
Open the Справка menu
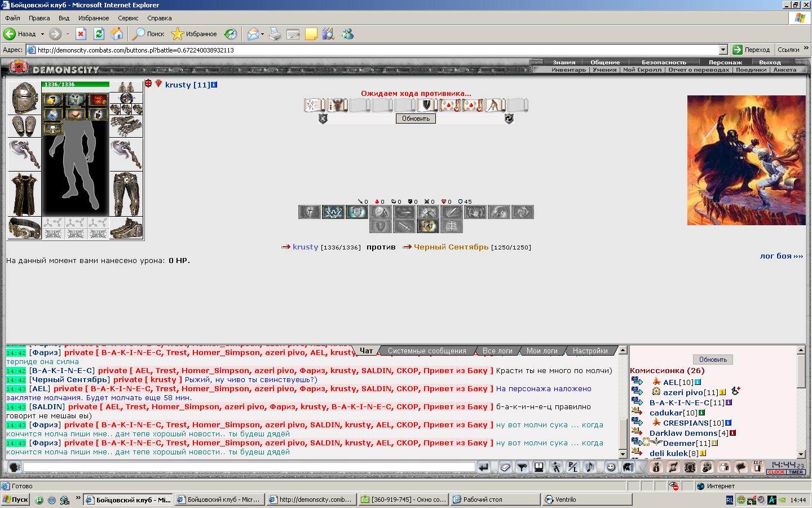point(160,18)
